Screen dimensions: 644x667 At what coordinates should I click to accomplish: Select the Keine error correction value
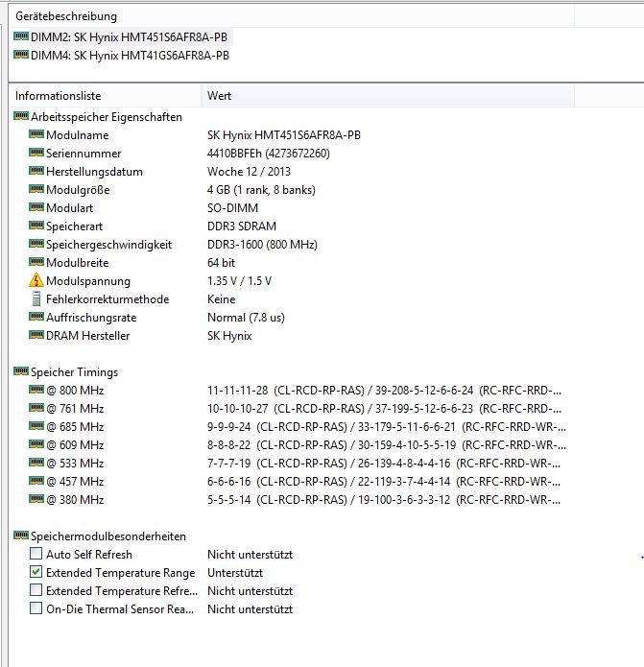pyautogui.click(x=221, y=299)
